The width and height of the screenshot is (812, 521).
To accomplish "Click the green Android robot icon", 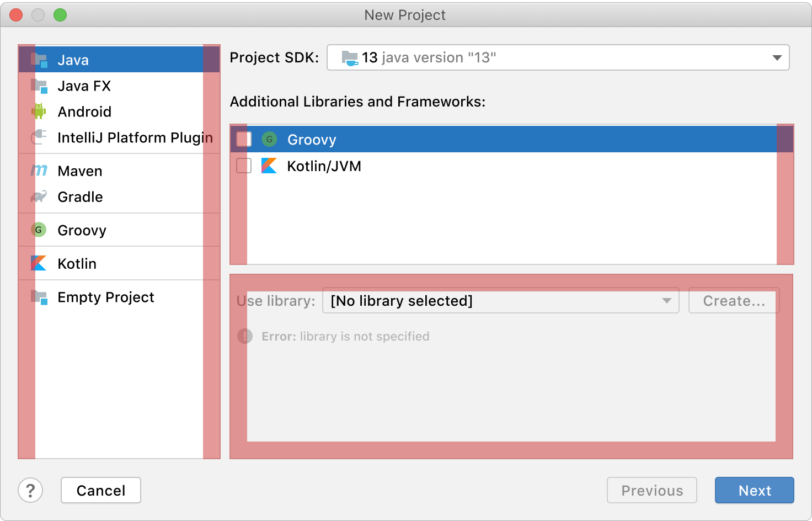I will coord(39,111).
